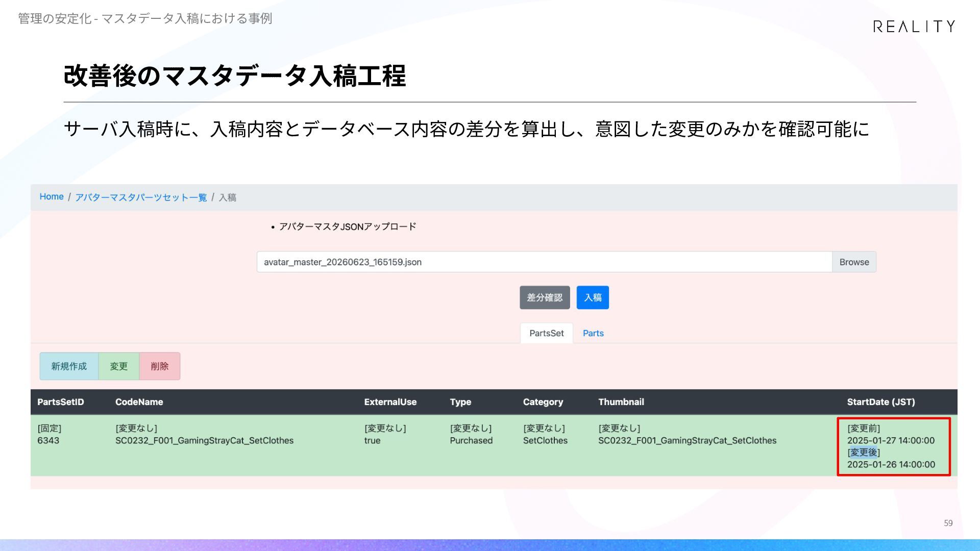This screenshot has width=980, height=551.
Task: Click the slide title 改善後のマスタデータ入稿工程
Action: (235, 76)
